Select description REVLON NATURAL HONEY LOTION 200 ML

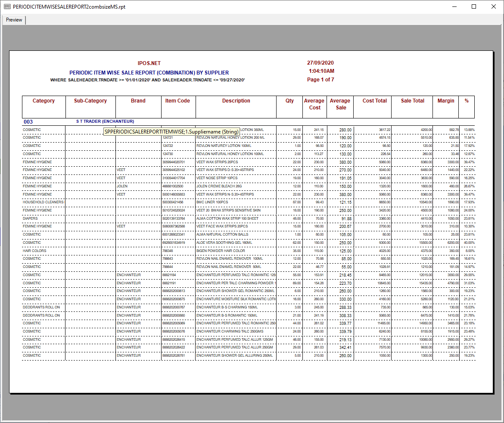pyautogui.click(x=230, y=137)
